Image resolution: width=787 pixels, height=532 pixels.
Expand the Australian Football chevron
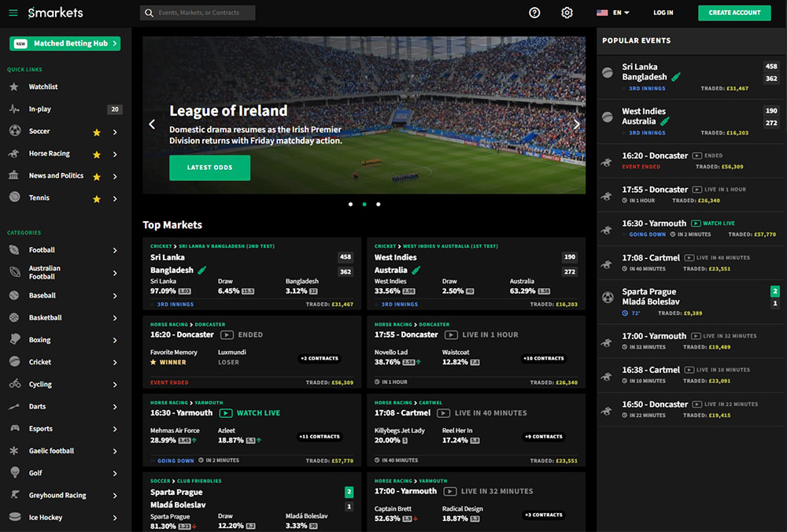115,273
